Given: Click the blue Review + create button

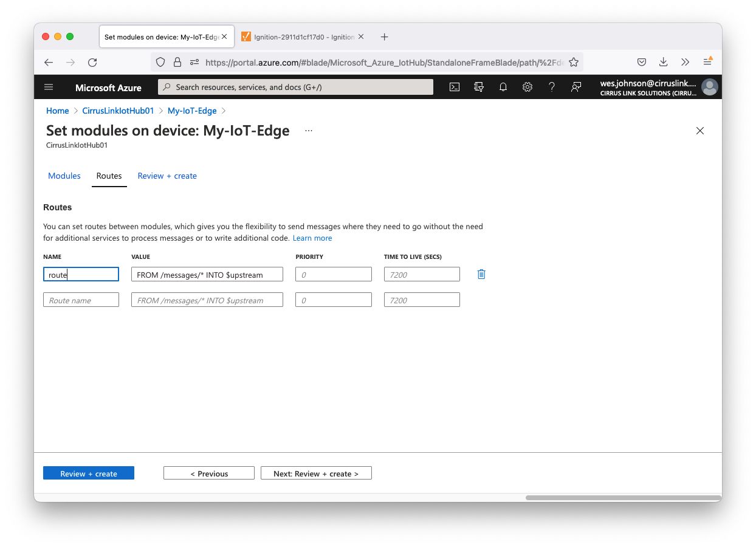Looking at the screenshot, I should tap(89, 473).
